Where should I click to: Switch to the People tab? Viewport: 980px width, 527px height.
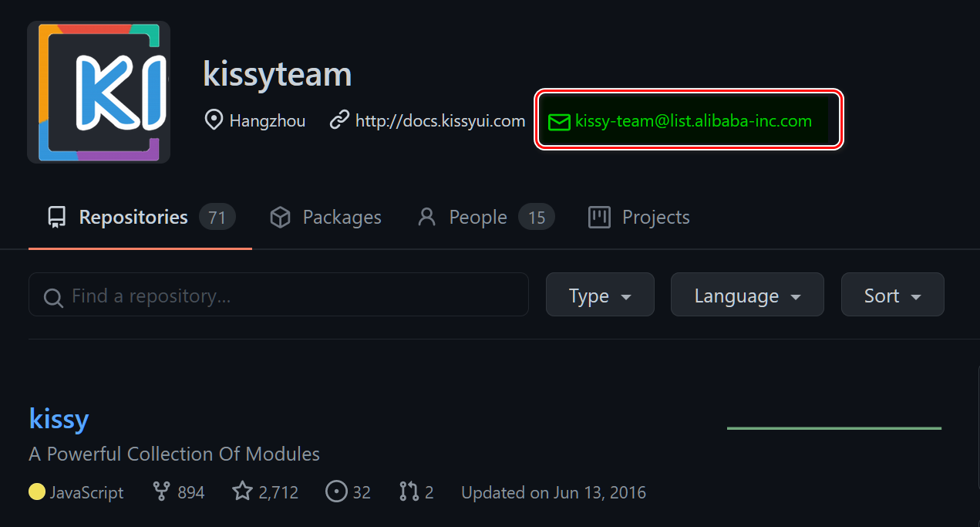click(x=486, y=218)
